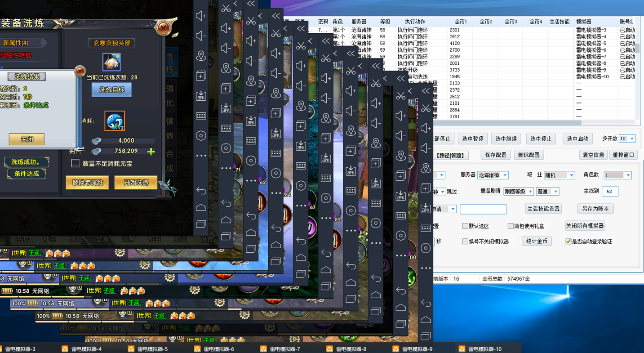The height and width of the screenshot is (353, 644).
Task: Location pin icon in the rightmost emulator sidebar
Action: click(x=426, y=168)
